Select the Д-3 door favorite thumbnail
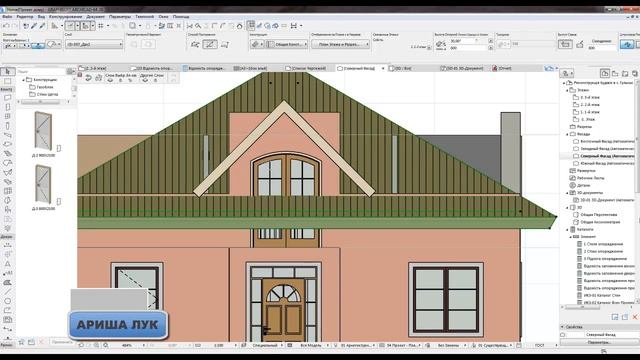This screenshot has width=640, height=360. 43,184
